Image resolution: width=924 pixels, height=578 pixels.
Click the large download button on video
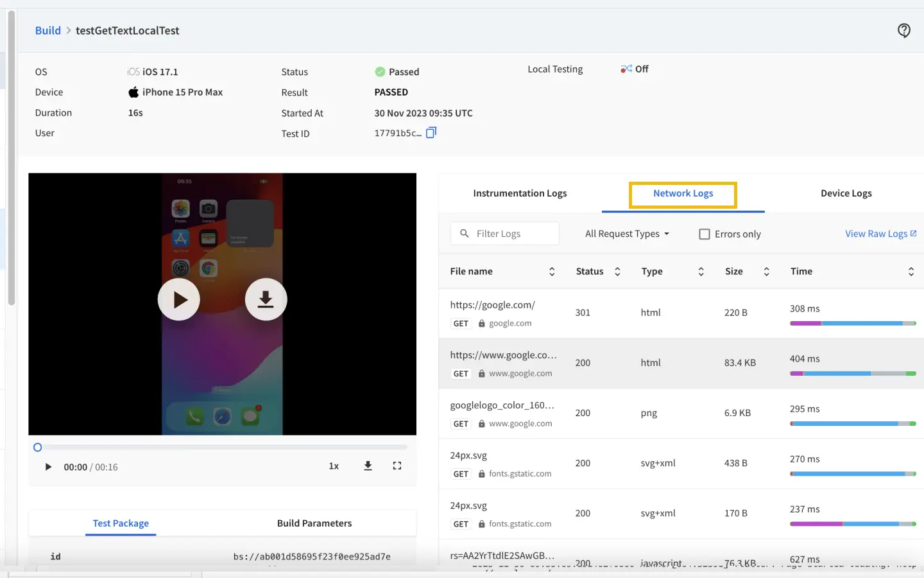click(x=266, y=299)
